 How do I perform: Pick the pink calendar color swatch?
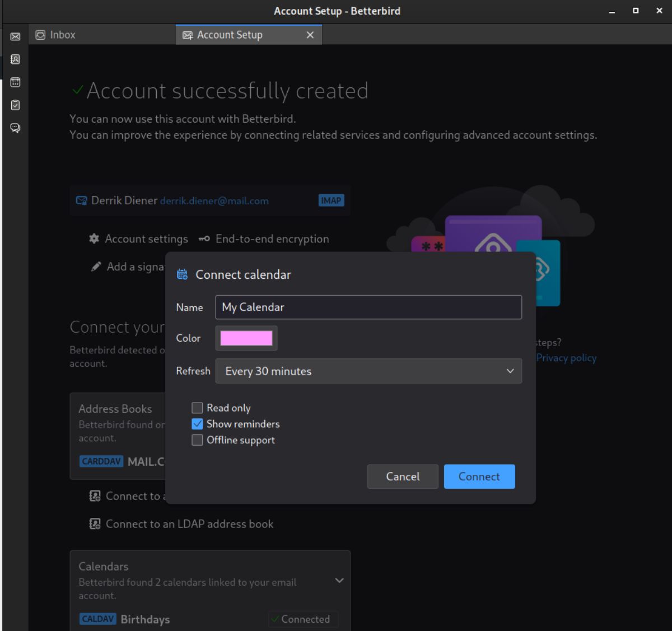[x=246, y=338]
